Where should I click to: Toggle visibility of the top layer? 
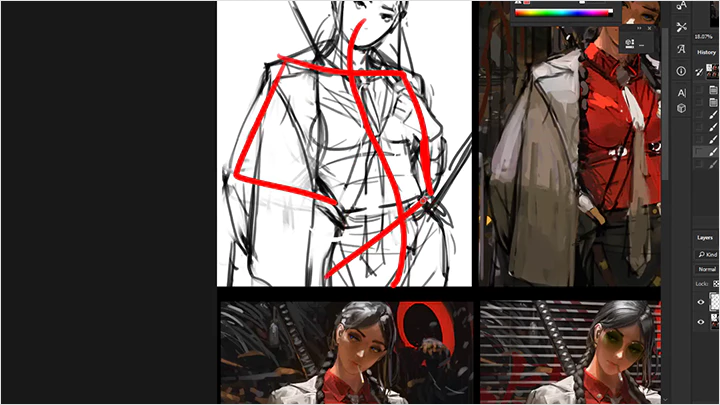tap(701, 302)
